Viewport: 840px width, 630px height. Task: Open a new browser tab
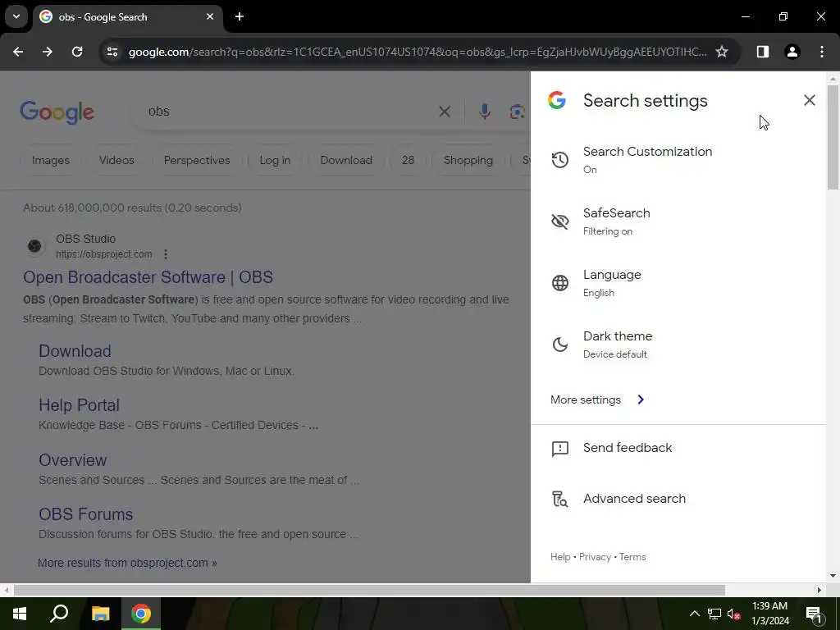pyautogui.click(x=240, y=16)
